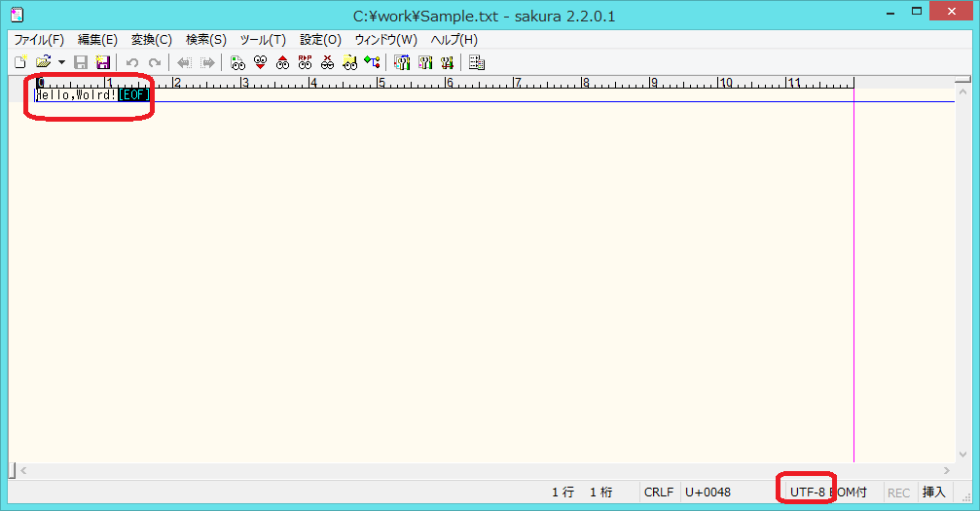Show the command list icon
Viewport: 980px width, 511px height.
(x=477, y=62)
